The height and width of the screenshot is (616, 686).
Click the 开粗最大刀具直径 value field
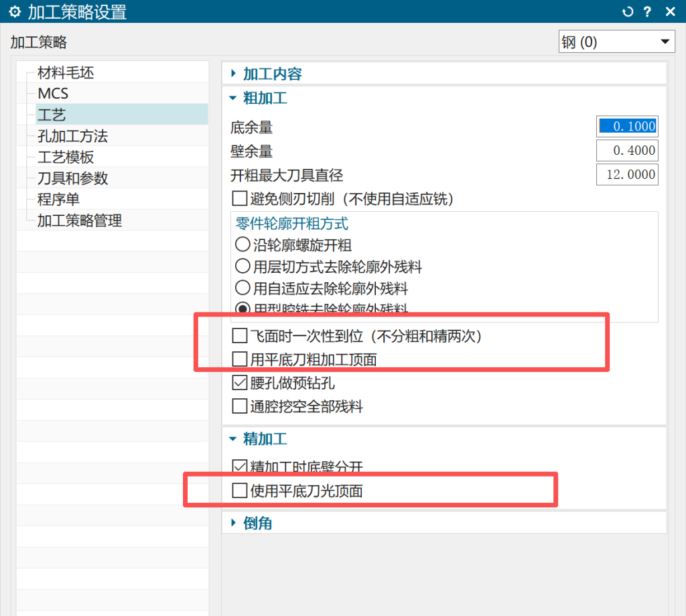pyautogui.click(x=626, y=175)
